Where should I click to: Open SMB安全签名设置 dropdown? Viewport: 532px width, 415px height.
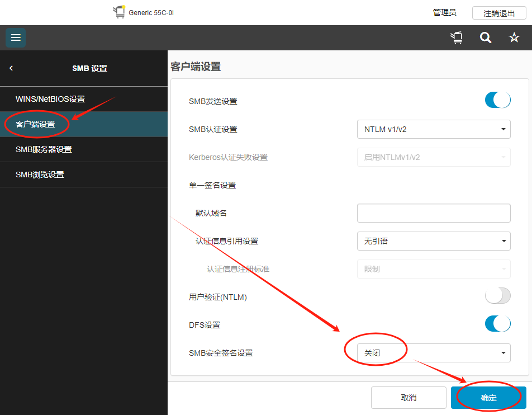click(433, 353)
